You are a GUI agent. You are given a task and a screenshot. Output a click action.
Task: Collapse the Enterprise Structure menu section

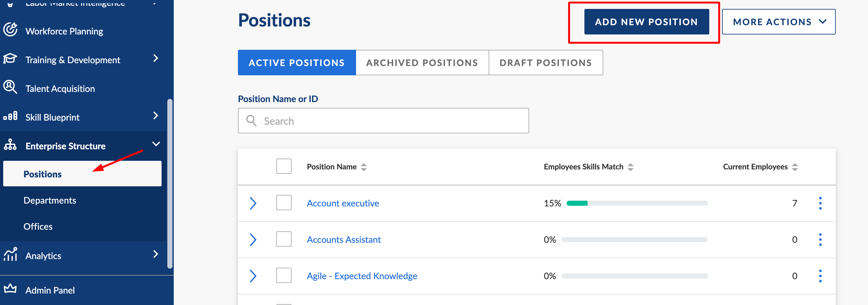click(156, 145)
